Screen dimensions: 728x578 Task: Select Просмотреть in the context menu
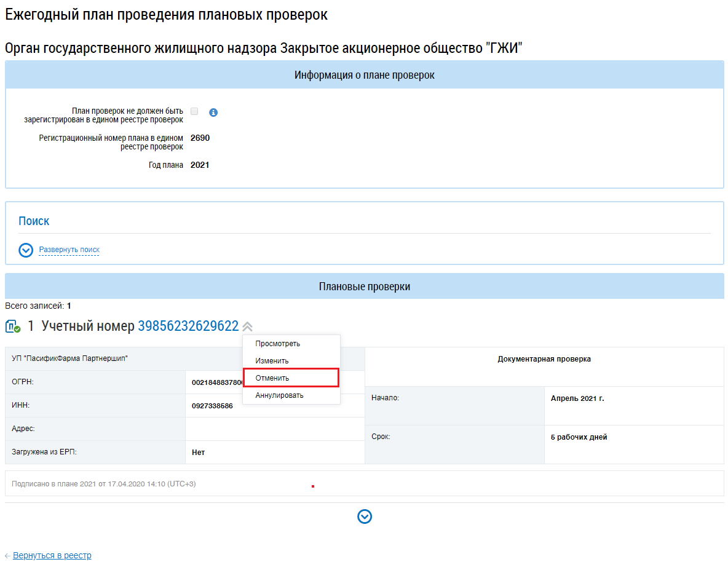pos(278,344)
